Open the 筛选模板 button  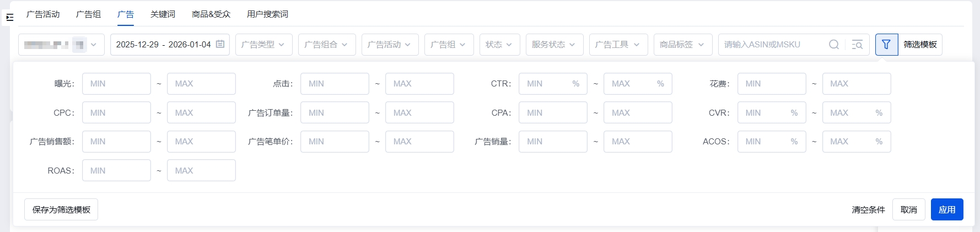pos(920,45)
